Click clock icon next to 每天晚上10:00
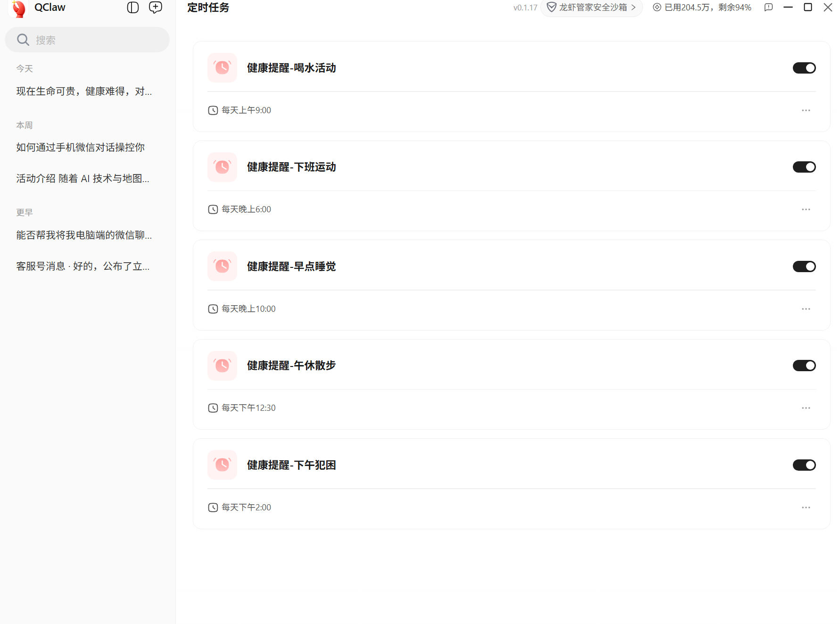Screen dimensions: 840x624 pos(213,309)
